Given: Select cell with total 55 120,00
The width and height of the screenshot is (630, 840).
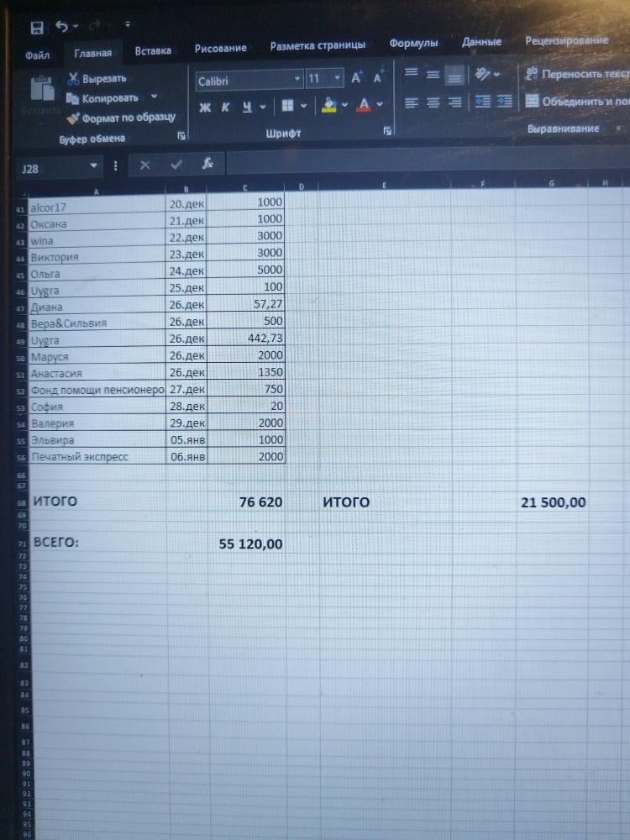Looking at the screenshot, I should click(x=249, y=544).
